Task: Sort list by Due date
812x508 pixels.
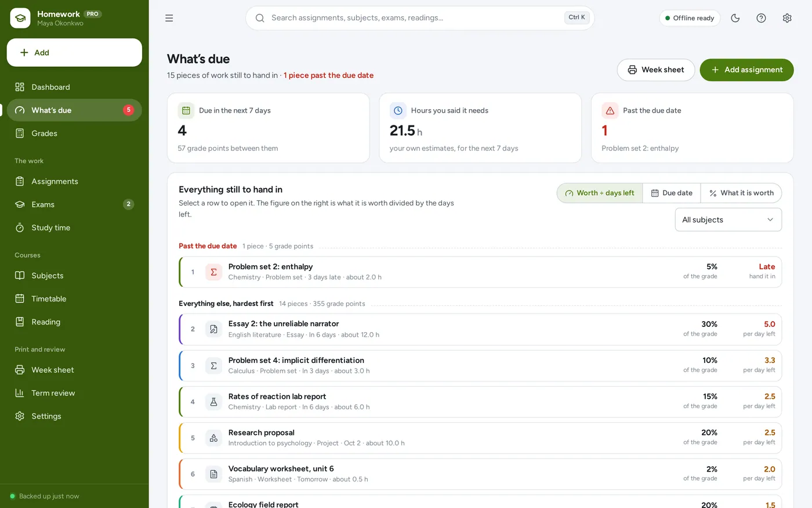Action: click(672, 193)
